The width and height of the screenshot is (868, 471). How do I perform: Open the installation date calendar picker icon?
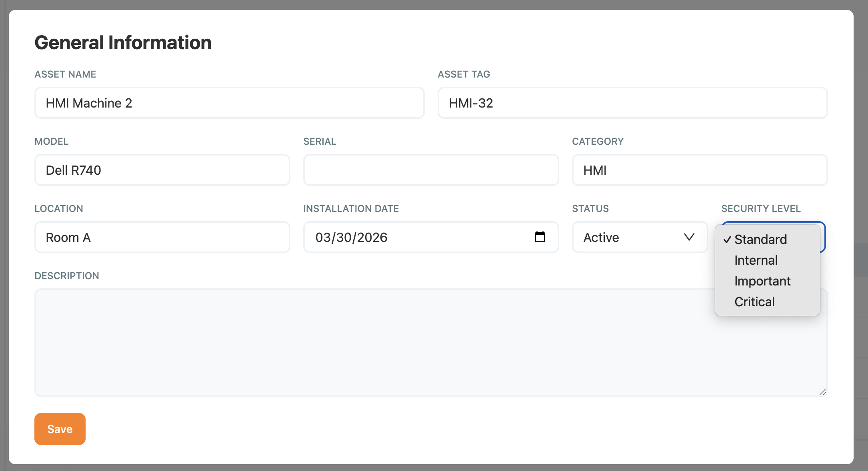click(540, 237)
